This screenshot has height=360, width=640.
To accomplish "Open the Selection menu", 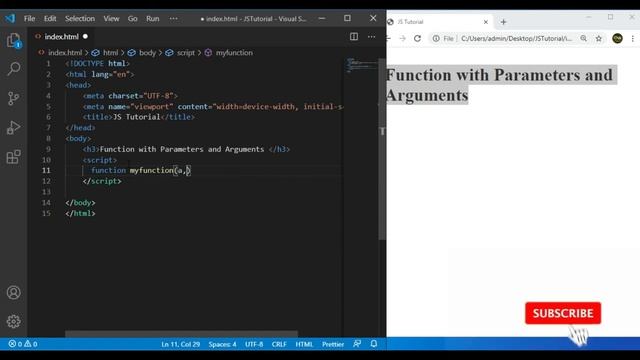I will pos(80,18).
